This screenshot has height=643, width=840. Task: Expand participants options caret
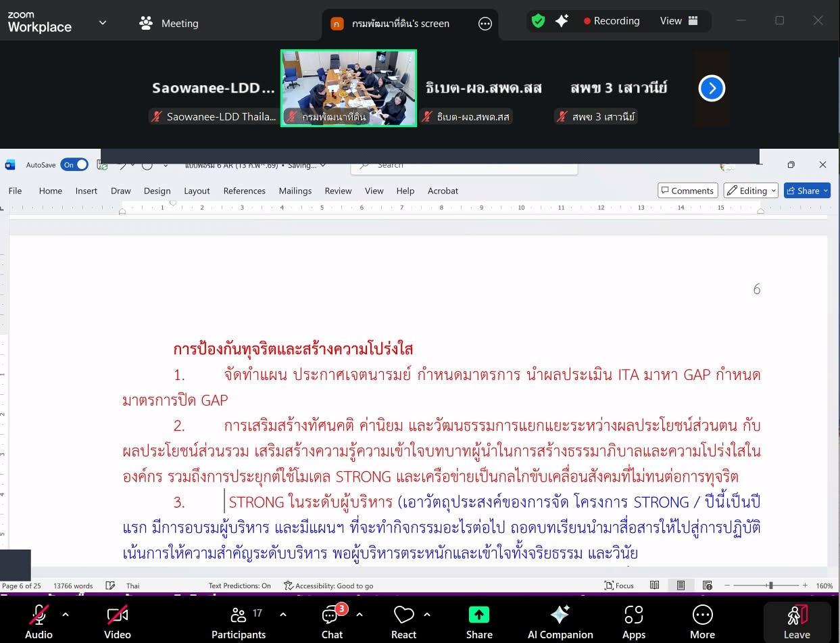(x=282, y=615)
